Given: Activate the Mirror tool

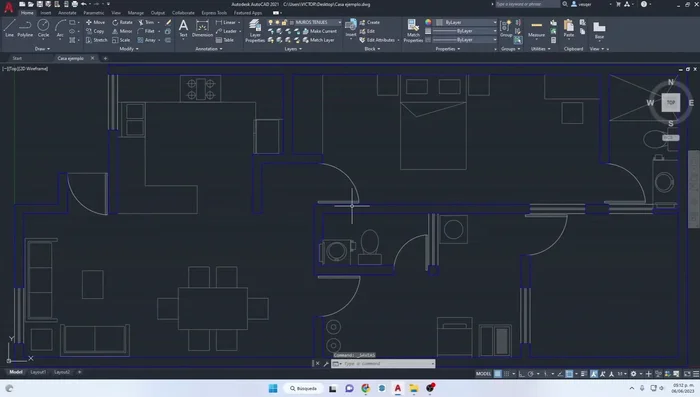Looking at the screenshot, I should (x=122, y=31).
